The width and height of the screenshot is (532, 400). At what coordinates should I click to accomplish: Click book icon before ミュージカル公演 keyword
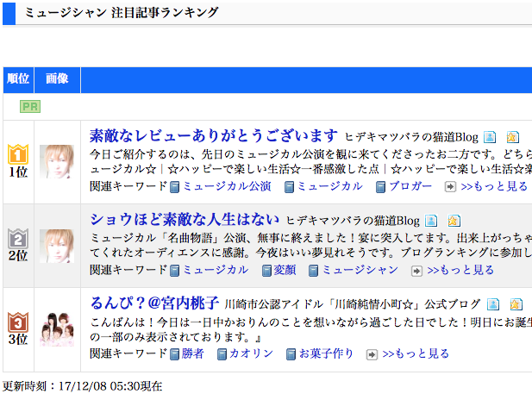pos(174,187)
